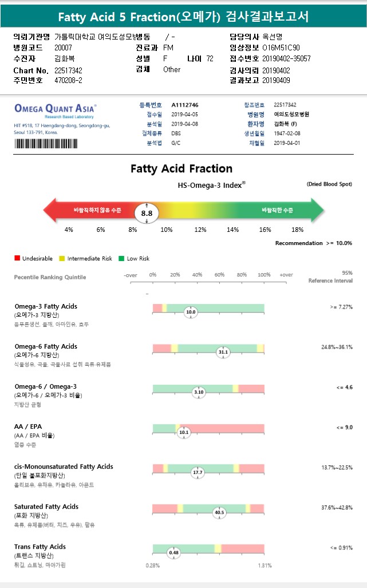
Task: Click the green Low Risk legend swatch
Action: [x=121, y=259]
